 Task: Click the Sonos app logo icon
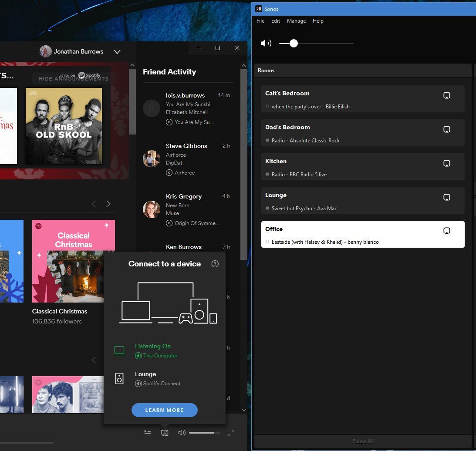click(x=258, y=9)
